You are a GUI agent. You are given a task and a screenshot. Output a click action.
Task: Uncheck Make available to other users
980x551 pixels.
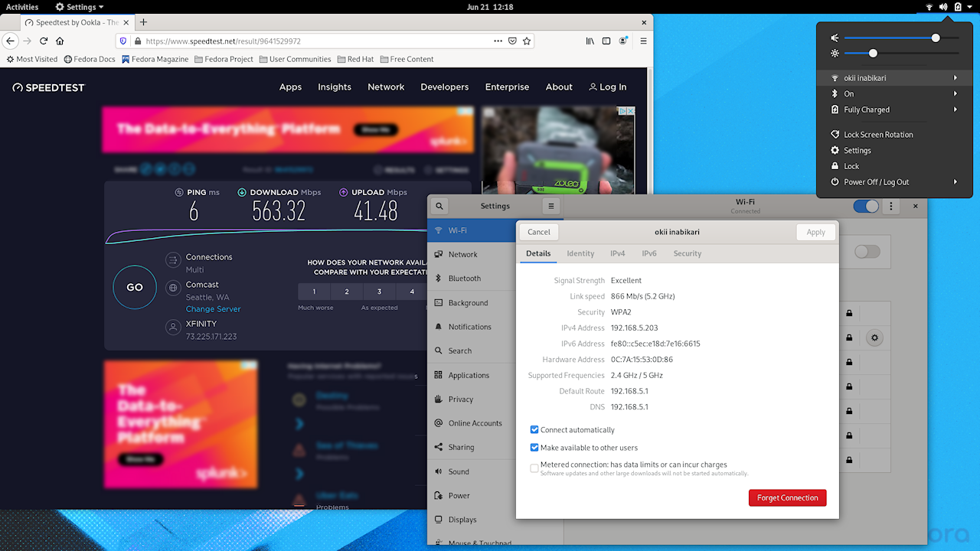534,448
